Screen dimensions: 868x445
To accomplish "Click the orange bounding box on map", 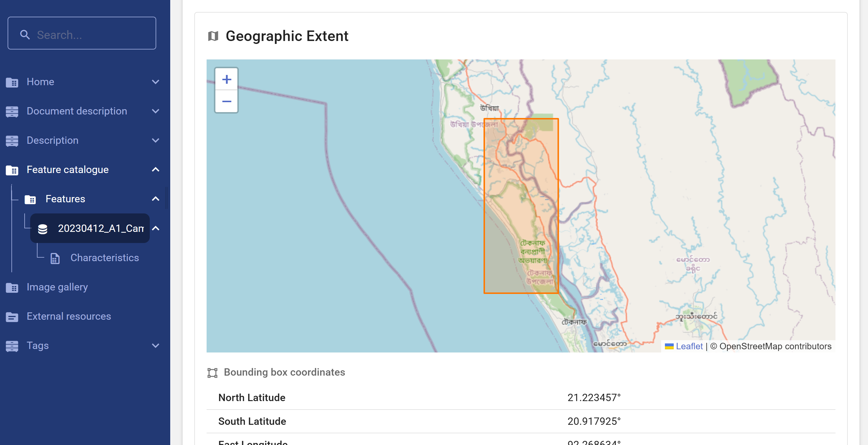I will 521,206.
